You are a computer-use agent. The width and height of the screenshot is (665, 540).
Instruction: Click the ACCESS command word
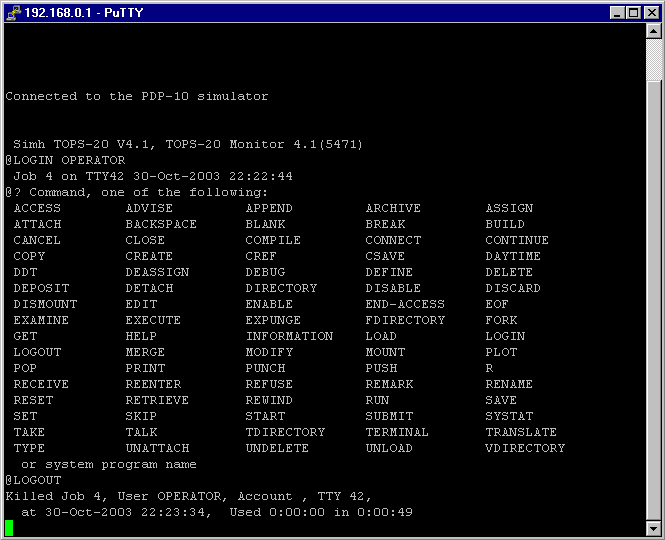[x=37, y=208]
